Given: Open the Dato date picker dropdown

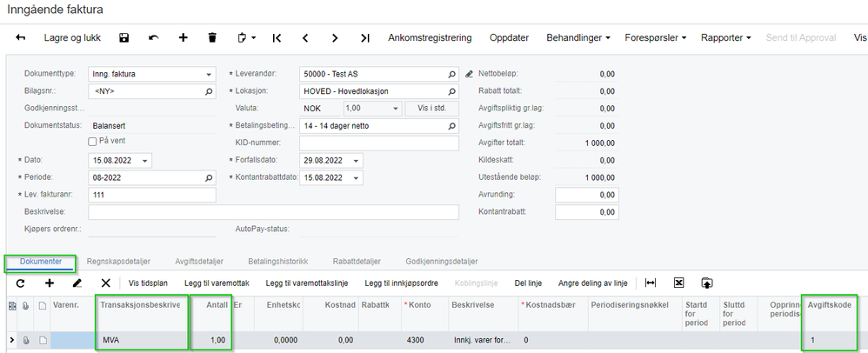Looking at the screenshot, I should (x=145, y=161).
